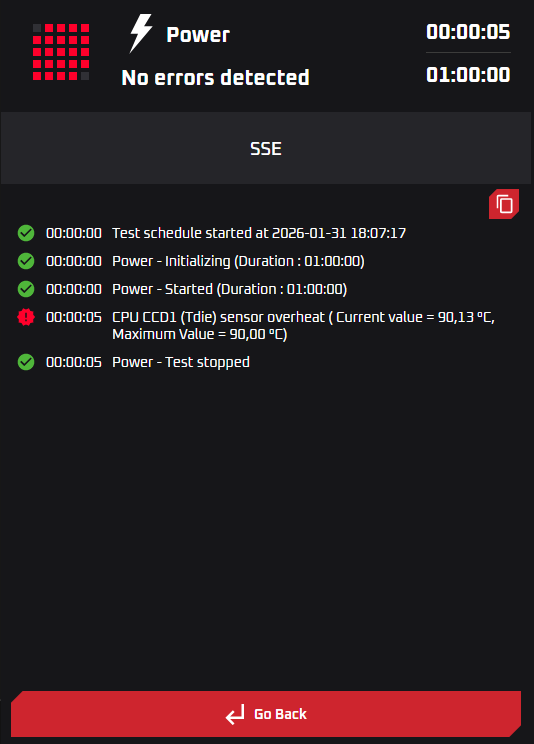
Task: Click the Power test title
Action: pos(198,35)
